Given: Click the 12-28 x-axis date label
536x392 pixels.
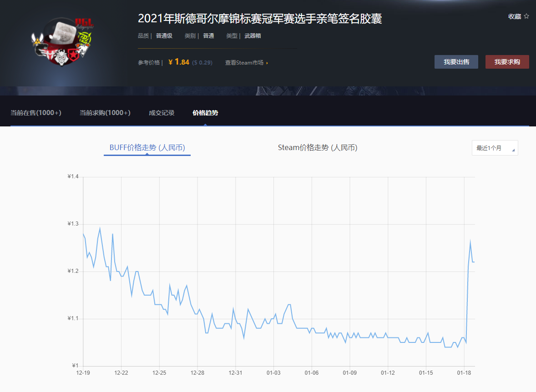Looking at the screenshot, I should (197, 373).
